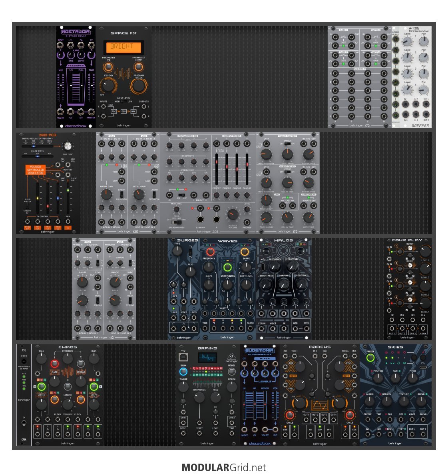448x476 pixels.
Task: Click the STEPS knob on Chaos
Action: [94, 404]
